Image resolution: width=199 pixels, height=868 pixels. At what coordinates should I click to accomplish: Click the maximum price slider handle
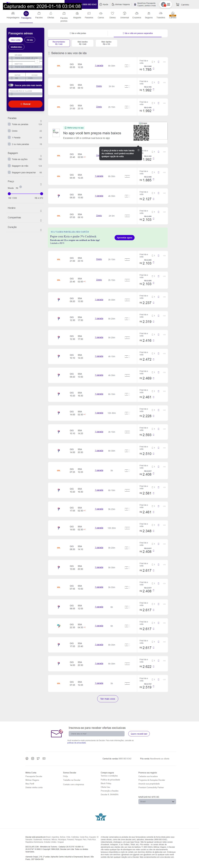coord(41,194)
